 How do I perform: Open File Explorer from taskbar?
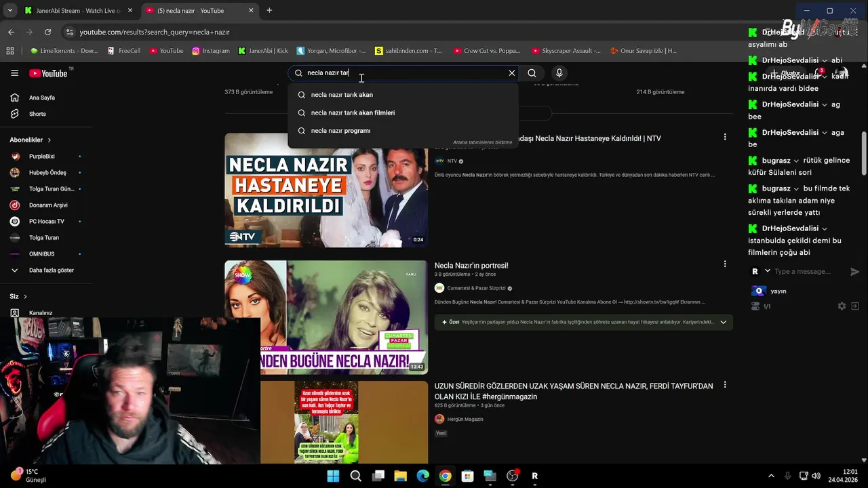(400, 476)
